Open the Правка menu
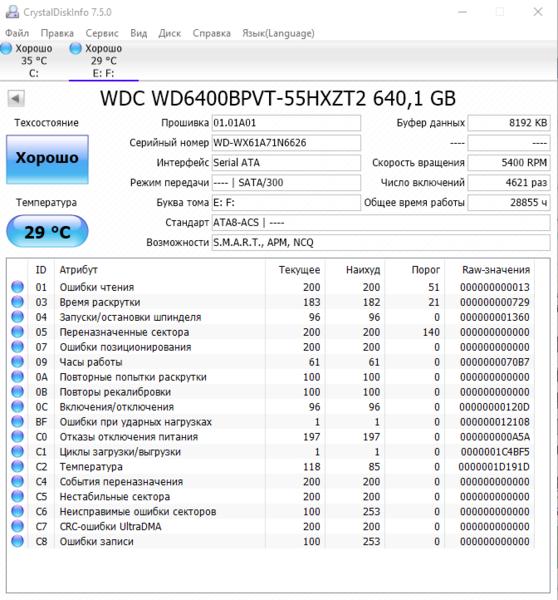The image size is (558, 600). [x=57, y=33]
